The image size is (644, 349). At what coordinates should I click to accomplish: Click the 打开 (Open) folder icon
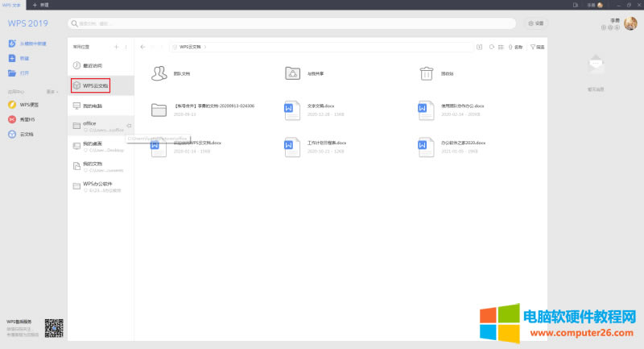[12, 73]
